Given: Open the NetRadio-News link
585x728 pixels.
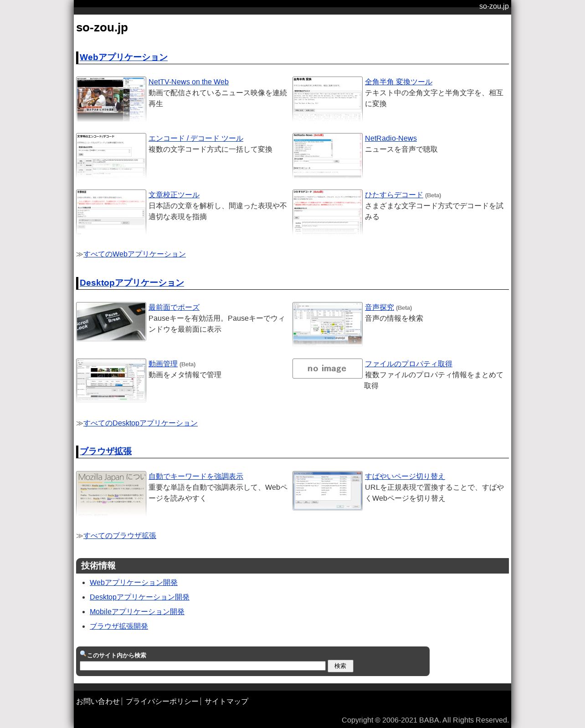Looking at the screenshot, I should (391, 138).
